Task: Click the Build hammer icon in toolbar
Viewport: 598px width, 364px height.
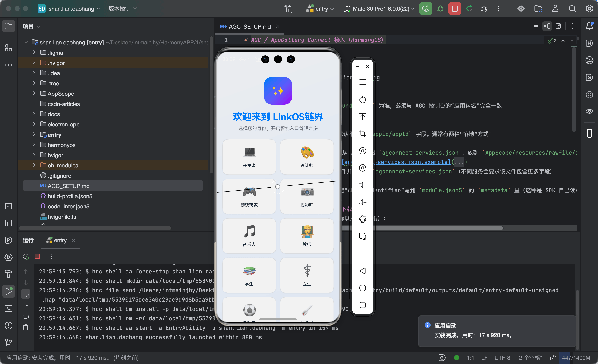Action: 288,9
